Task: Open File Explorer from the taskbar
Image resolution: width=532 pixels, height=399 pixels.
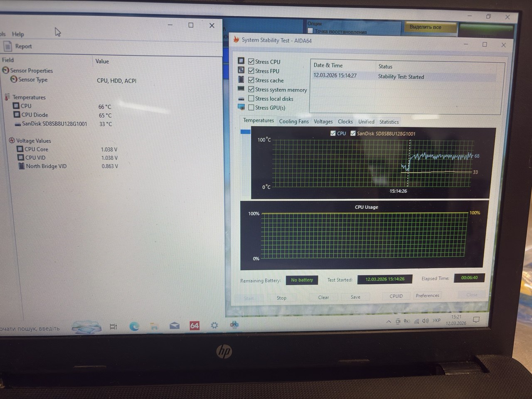Action: pyautogui.click(x=154, y=327)
